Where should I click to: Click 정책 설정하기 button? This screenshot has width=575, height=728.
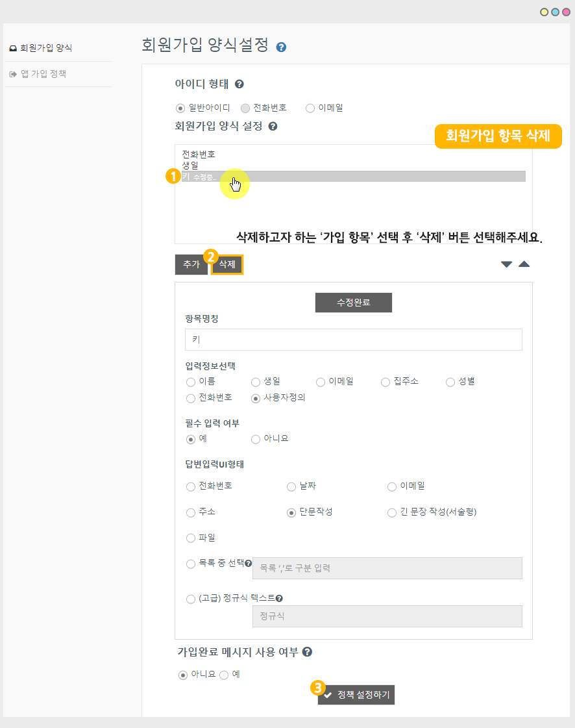coord(356,695)
